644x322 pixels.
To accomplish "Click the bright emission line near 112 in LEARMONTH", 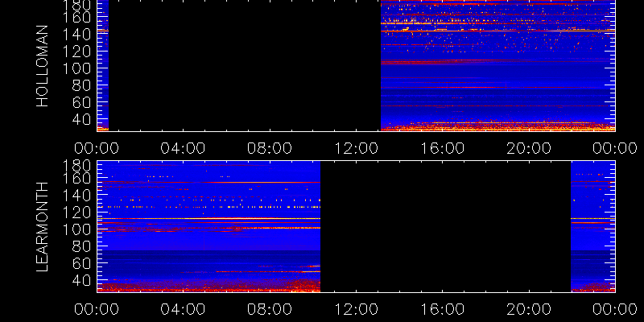I will tap(208, 218).
